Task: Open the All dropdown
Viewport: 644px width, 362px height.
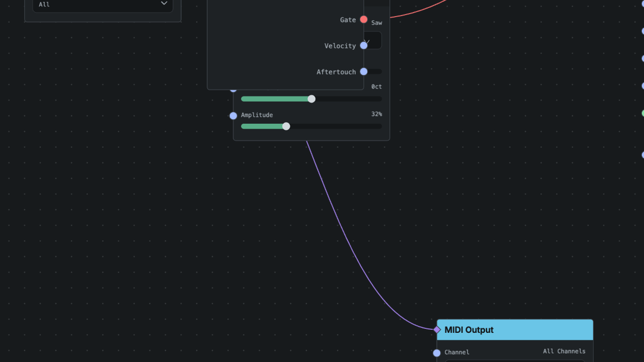Action: (103, 5)
